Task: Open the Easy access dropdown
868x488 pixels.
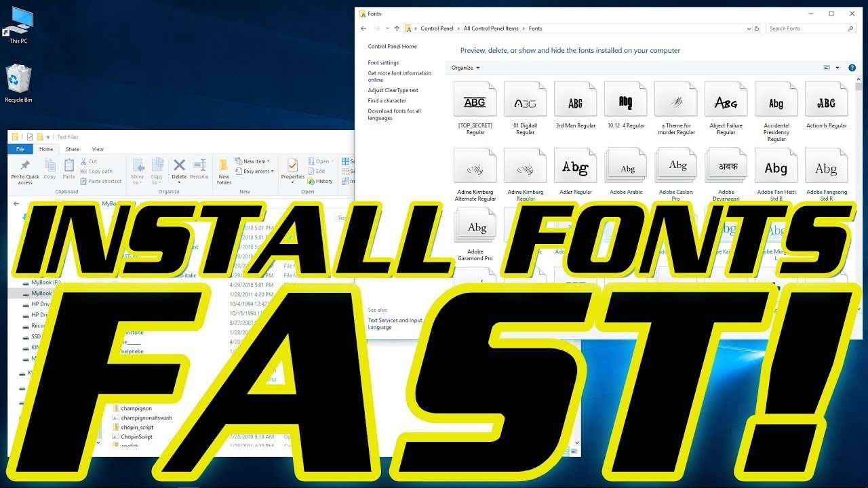Action: point(254,171)
